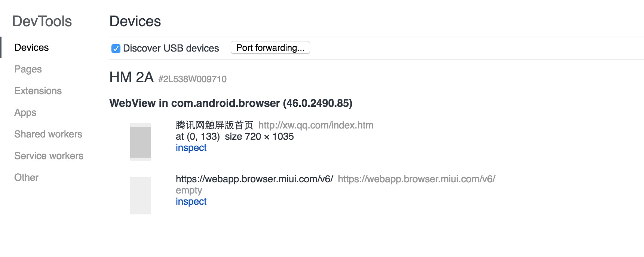Click the 腾讯网触屏版首页 page title
644x257 pixels.
(x=214, y=125)
